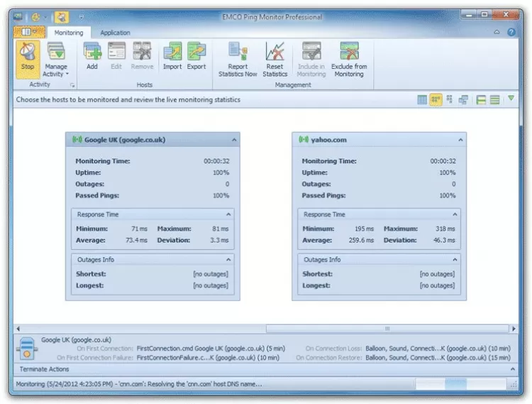Click the green two-row layout icon
The width and height of the screenshot is (532, 404).
481,99
